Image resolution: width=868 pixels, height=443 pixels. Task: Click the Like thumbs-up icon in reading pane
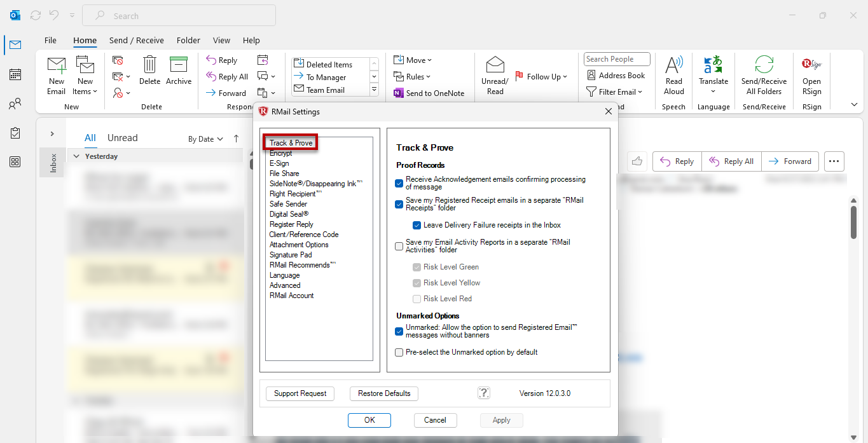(x=637, y=161)
